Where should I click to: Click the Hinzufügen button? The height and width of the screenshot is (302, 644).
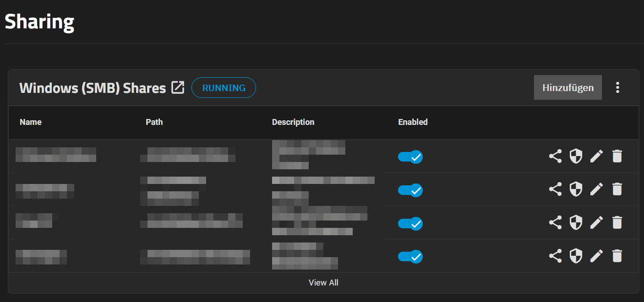click(568, 87)
